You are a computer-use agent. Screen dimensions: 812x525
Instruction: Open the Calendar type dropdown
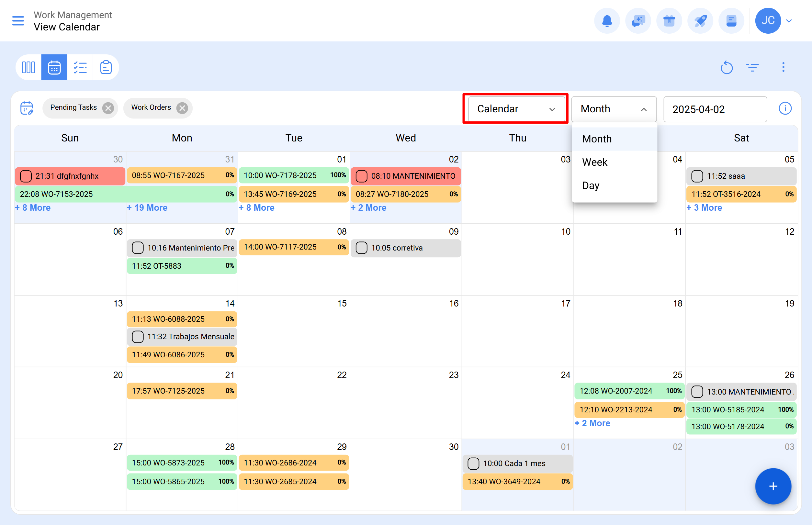(516, 109)
